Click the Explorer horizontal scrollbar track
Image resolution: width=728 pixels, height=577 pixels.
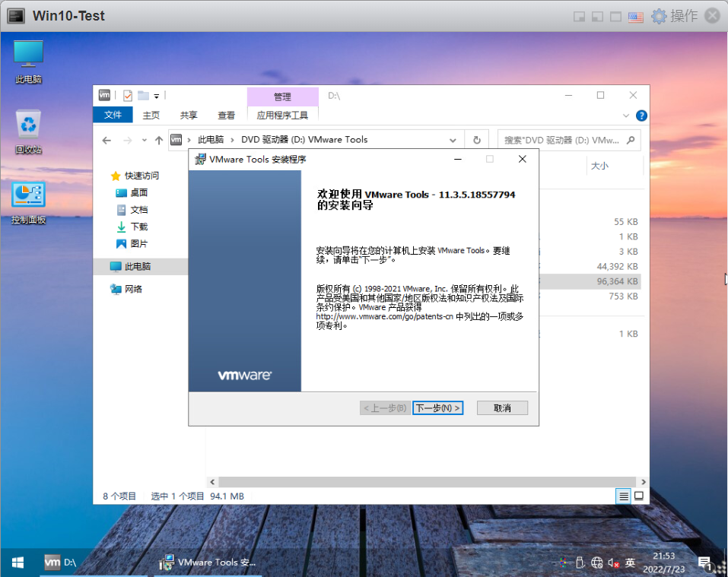[x=428, y=482]
